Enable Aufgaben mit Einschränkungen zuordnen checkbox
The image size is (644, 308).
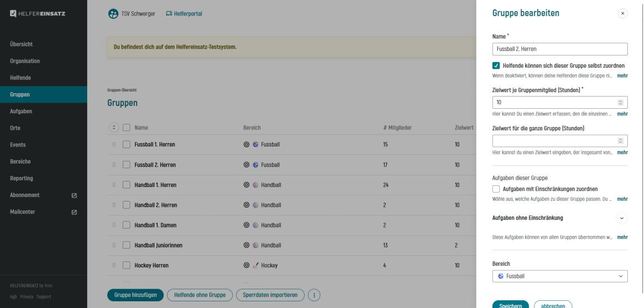[x=496, y=189]
